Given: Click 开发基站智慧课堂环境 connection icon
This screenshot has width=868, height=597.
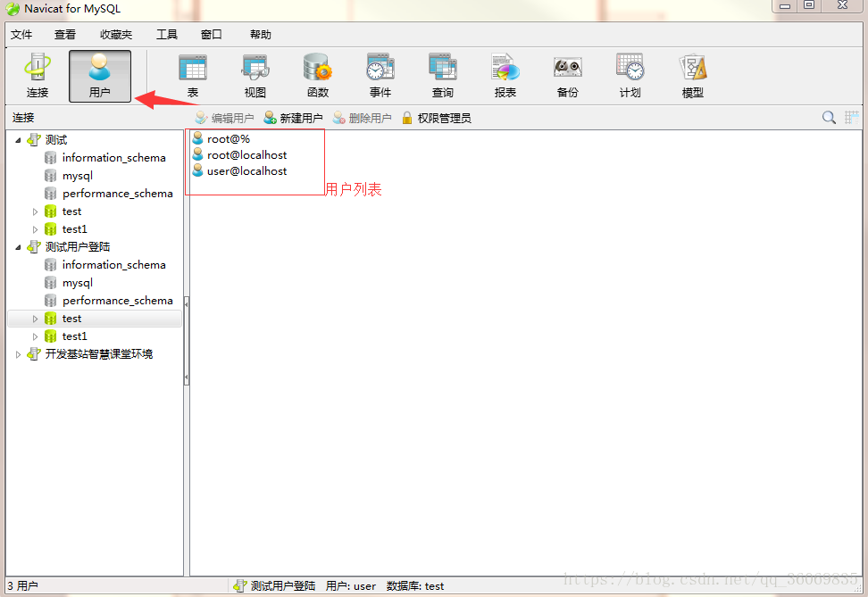Looking at the screenshot, I should pyautogui.click(x=34, y=353).
